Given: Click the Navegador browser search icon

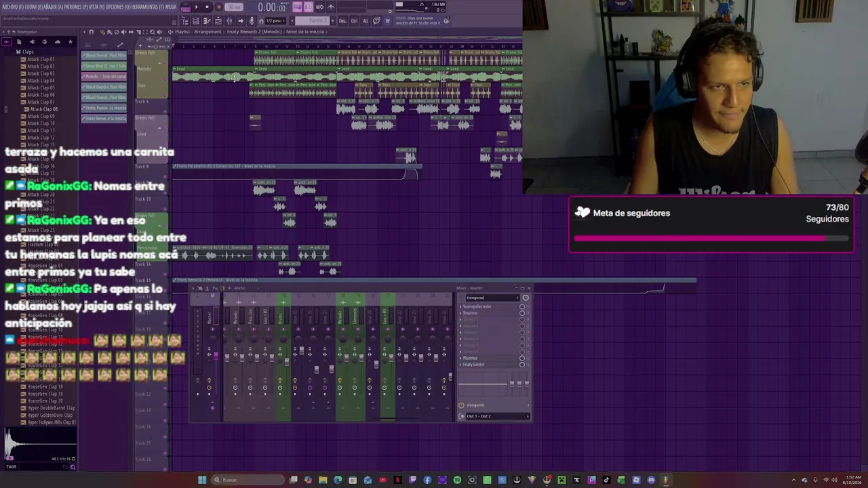Looking at the screenshot, I should coord(73,466).
